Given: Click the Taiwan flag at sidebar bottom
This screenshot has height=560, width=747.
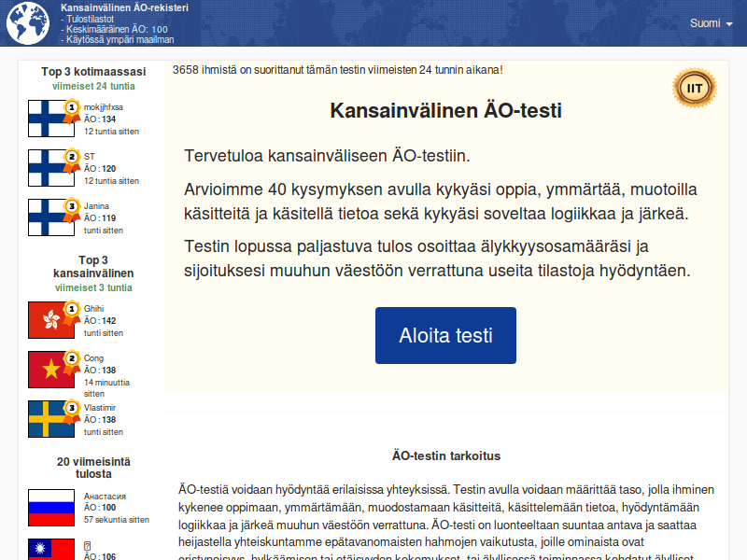Looking at the screenshot, I should [x=49, y=550].
